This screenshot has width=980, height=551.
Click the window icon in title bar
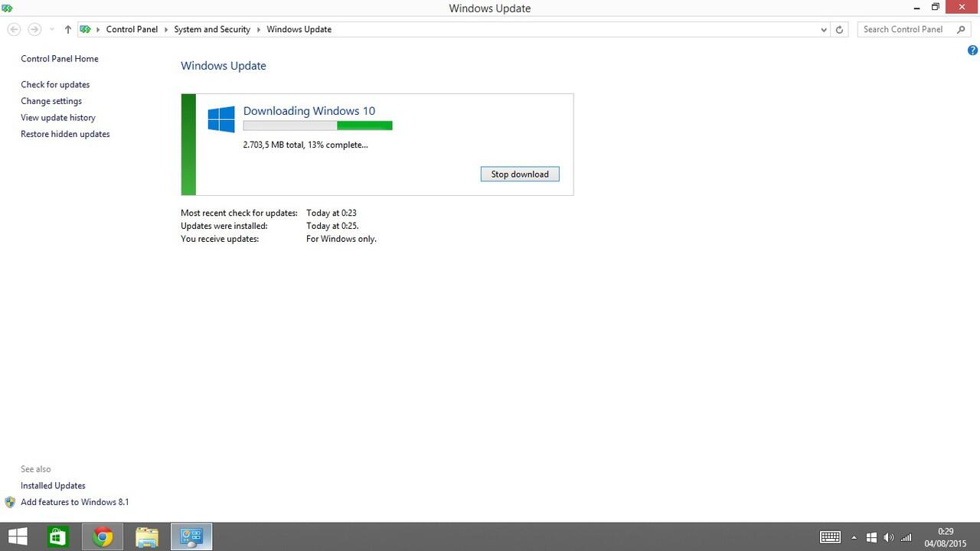(7, 8)
